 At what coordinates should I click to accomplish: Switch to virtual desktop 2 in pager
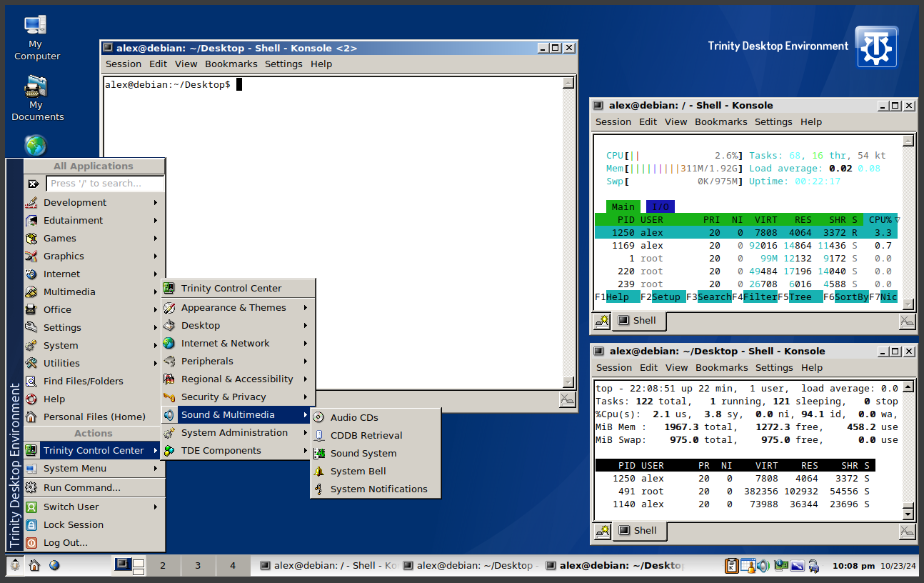163,566
